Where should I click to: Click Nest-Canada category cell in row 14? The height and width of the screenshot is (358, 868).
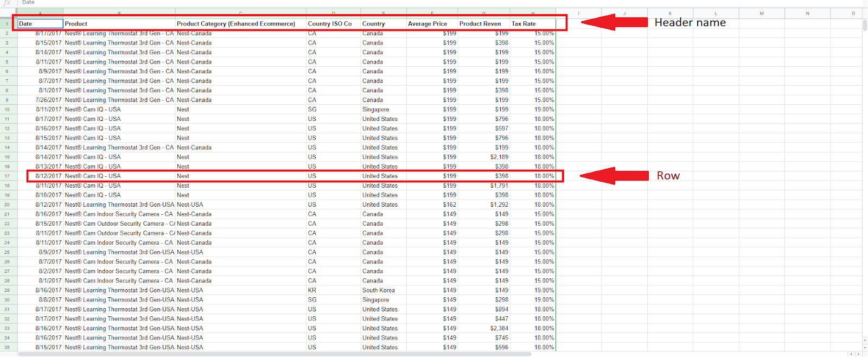coord(240,148)
